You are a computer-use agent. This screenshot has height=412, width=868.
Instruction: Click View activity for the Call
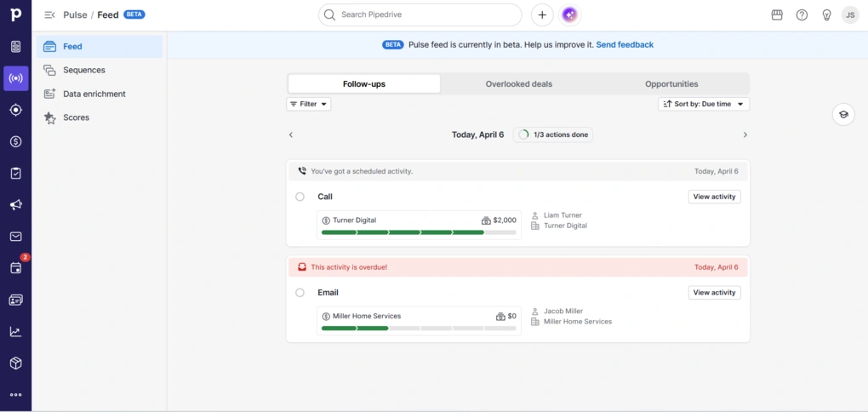714,197
